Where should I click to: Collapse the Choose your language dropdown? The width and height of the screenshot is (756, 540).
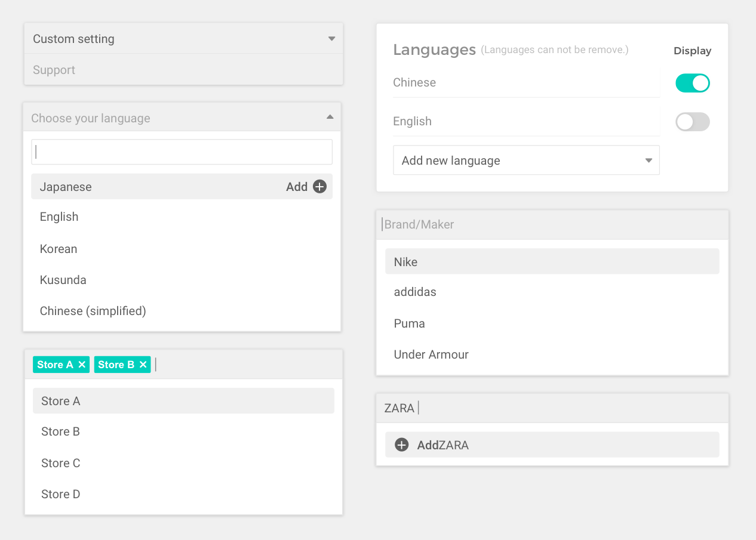pyautogui.click(x=330, y=118)
